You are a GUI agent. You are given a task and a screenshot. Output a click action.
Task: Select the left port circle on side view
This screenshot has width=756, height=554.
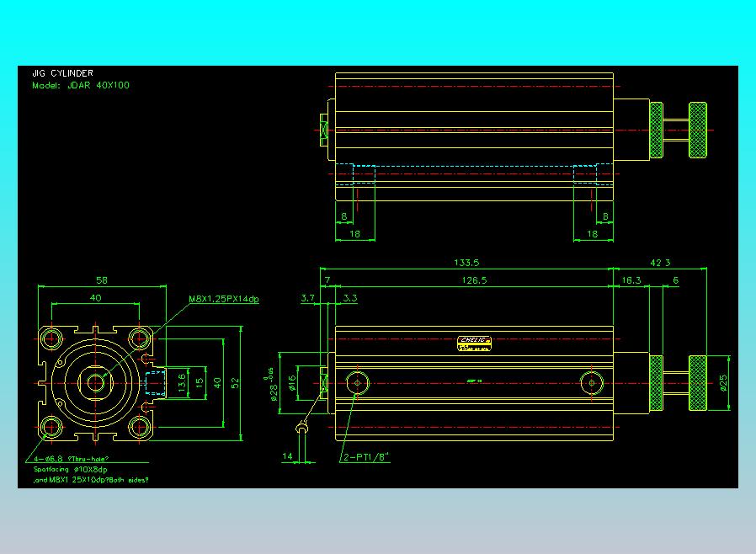click(357, 383)
